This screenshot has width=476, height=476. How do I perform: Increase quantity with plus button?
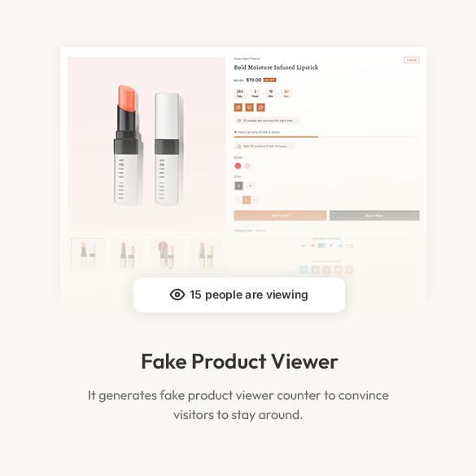coord(255,199)
